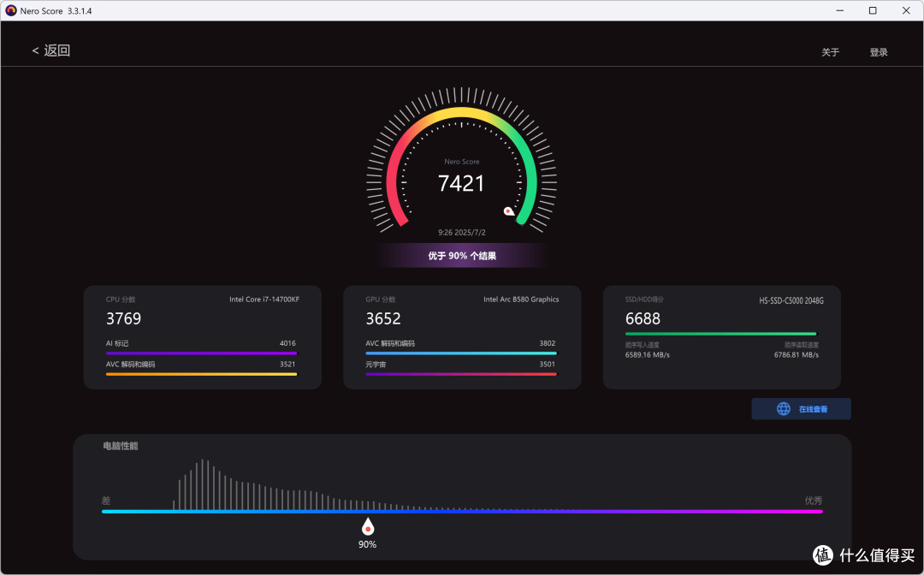Click the read speed 6786.81 MB/s
Screen dimensions: 924x575
pos(797,354)
